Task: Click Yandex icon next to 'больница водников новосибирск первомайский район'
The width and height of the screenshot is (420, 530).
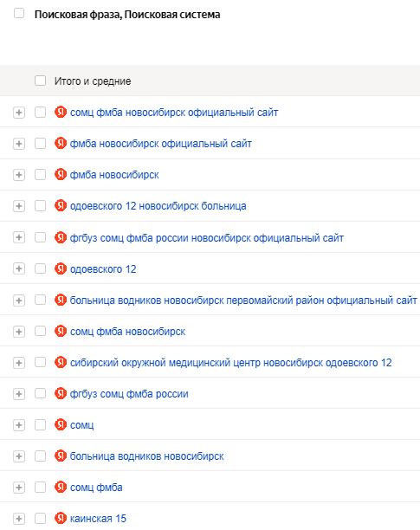Action: (61, 300)
